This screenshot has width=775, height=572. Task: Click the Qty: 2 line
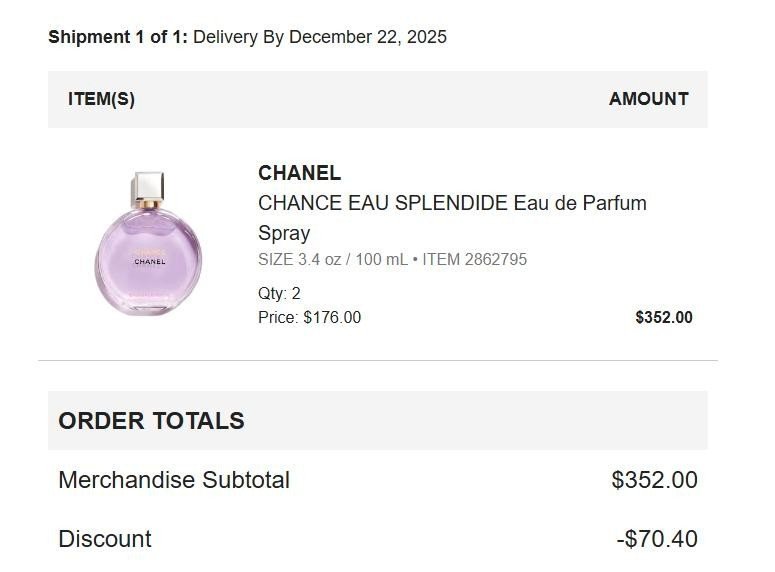pos(279,293)
